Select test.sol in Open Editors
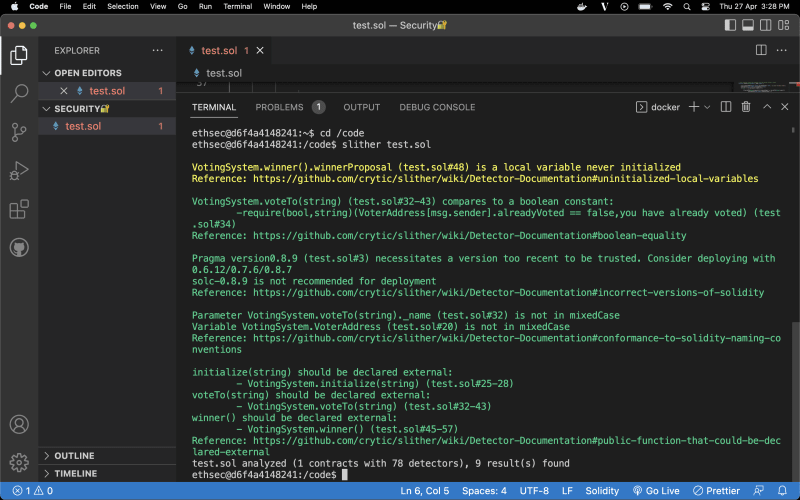 [x=107, y=91]
